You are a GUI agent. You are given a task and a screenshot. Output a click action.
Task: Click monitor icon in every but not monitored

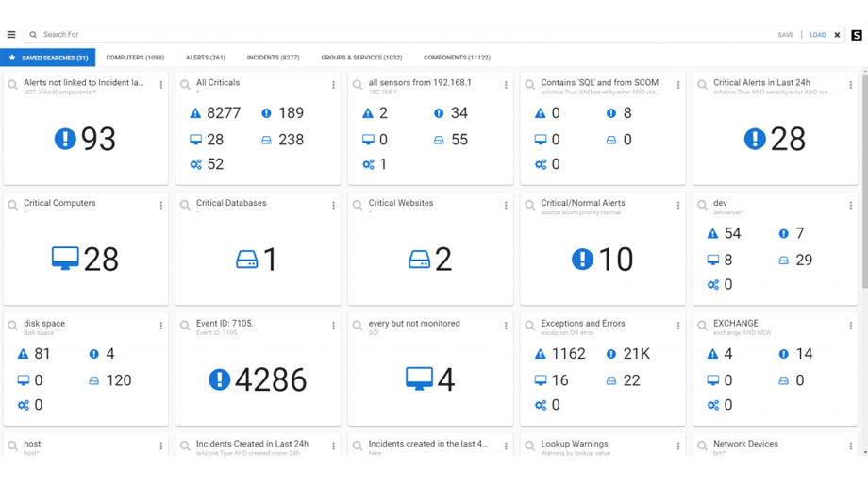pyautogui.click(x=419, y=379)
